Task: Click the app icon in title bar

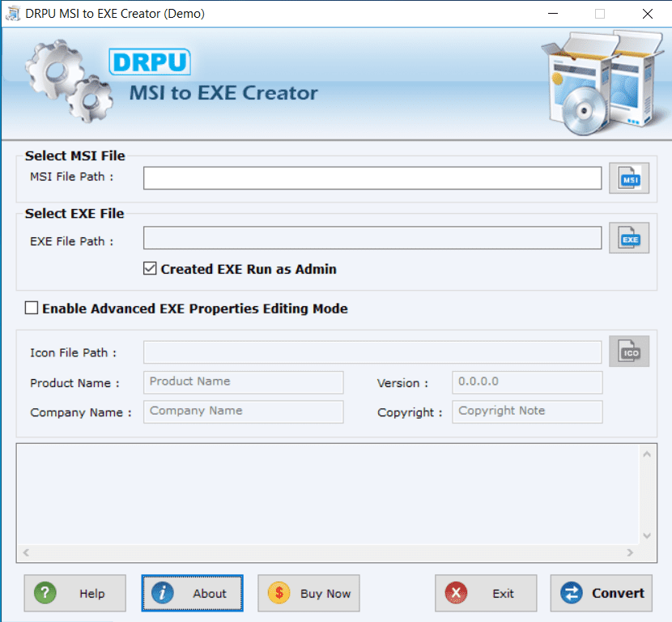Action: [x=13, y=13]
